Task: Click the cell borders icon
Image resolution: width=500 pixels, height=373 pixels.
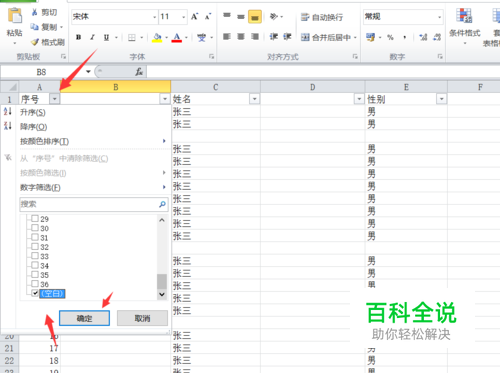Action: pyautogui.click(x=132, y=37)
